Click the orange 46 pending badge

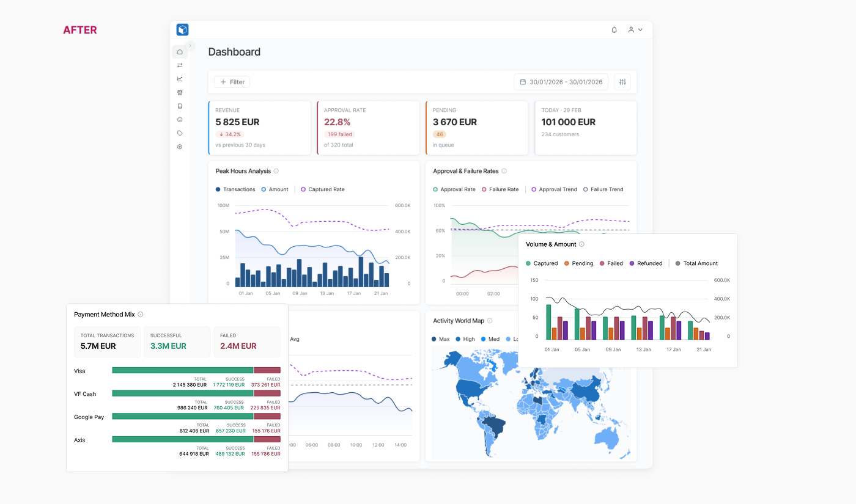tap(440, 134)
